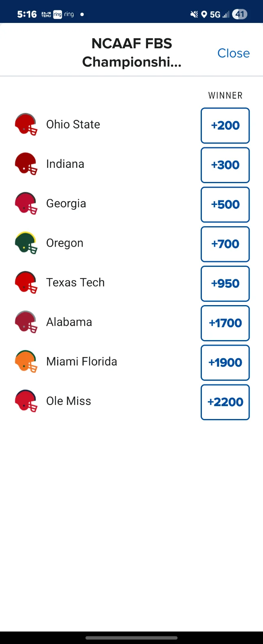Screen dimensions: 263x644
Task: Pick Oregon at +700 odds
Action: [225, 244]
